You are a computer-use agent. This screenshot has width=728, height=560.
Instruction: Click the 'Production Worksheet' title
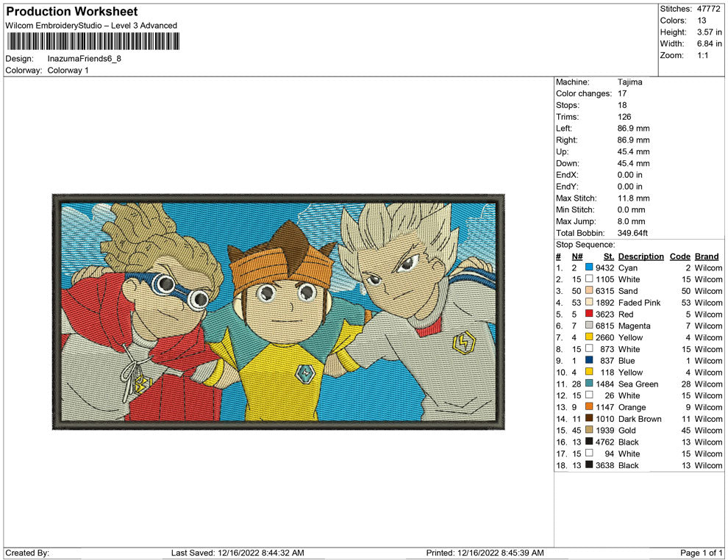click(72, 12)
